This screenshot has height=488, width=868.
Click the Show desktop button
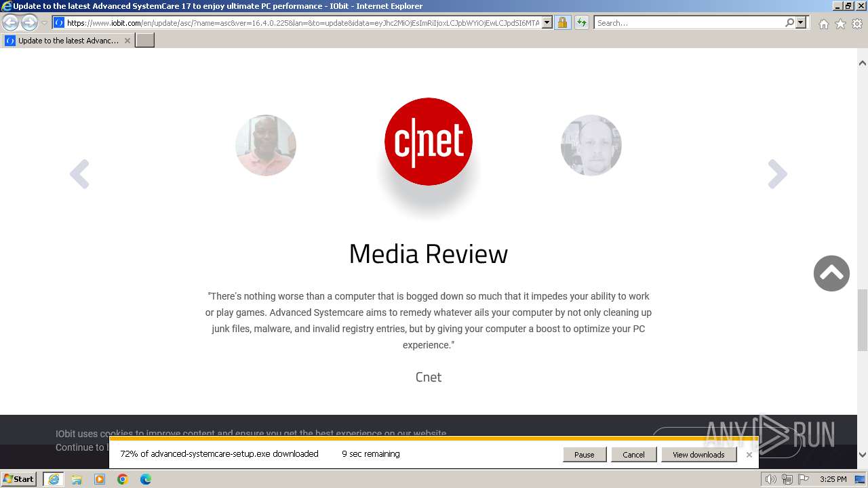(x=860, y=479)
